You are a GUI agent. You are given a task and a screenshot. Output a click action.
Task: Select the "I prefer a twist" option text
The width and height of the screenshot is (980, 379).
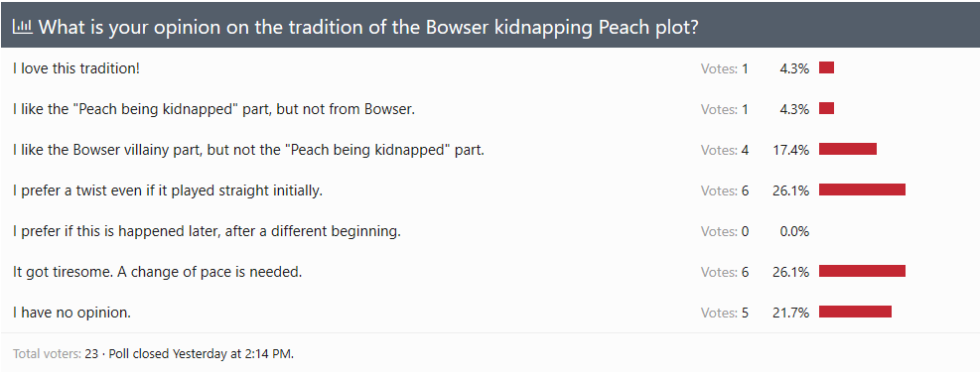(x=168, y=190)
